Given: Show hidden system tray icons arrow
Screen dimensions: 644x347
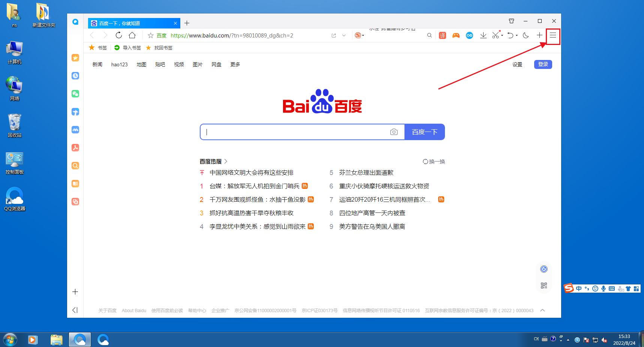Looking at the screenshot, I should pos(568,340).
